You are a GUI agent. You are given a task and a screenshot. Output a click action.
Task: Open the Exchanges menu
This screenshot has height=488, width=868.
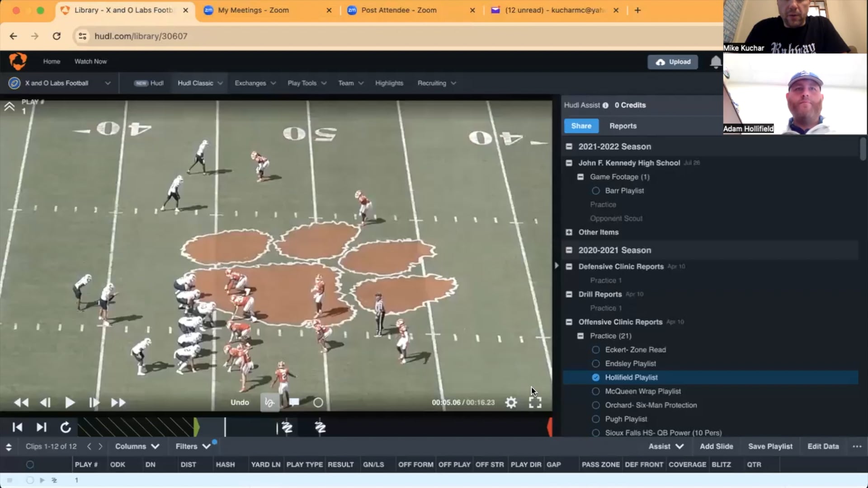click(x=255, y=83)
